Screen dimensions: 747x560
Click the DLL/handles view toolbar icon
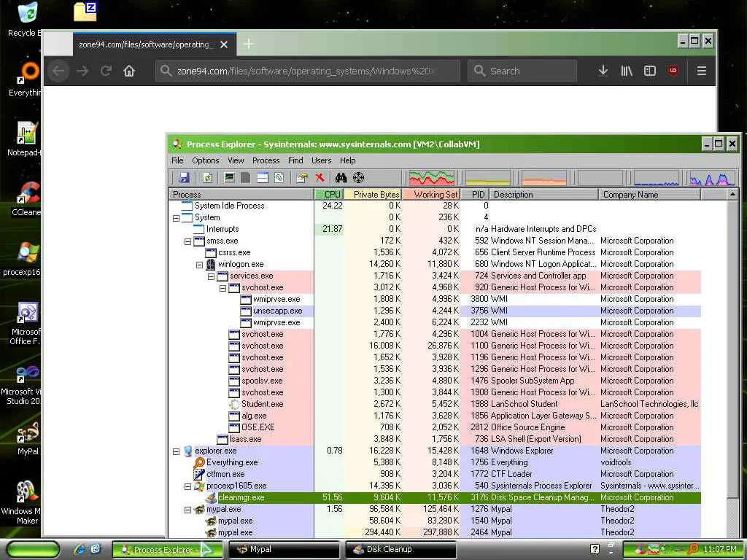279,178
